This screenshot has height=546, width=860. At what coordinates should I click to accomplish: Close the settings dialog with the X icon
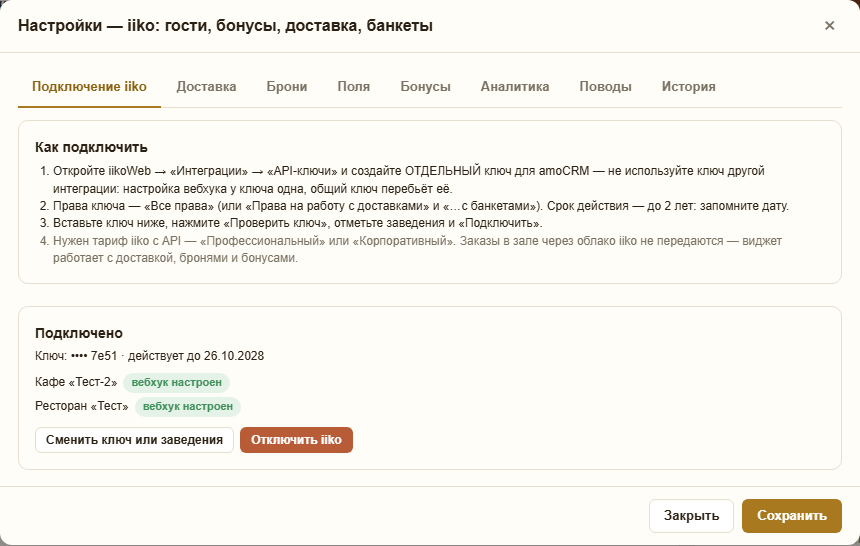point(829,25)
